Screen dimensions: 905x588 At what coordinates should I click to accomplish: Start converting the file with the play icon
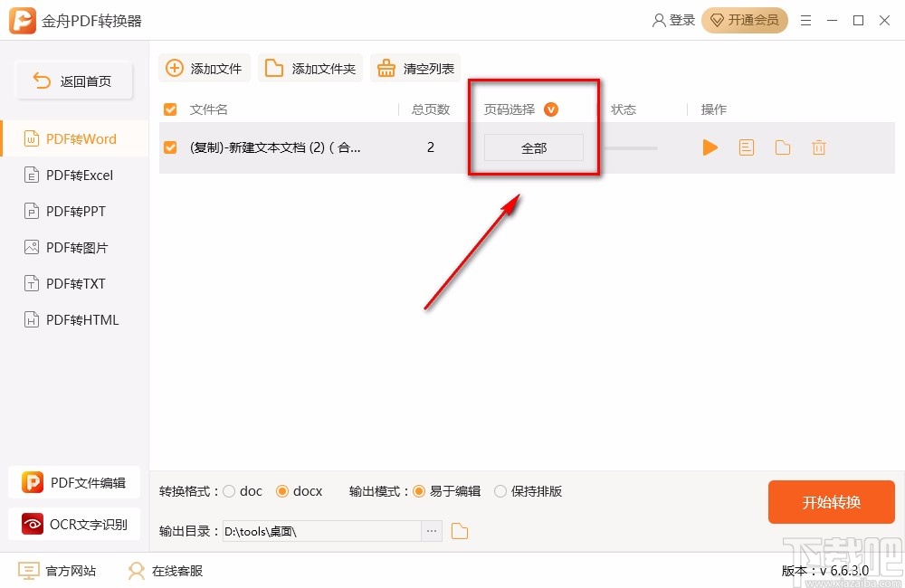[x=710, y=147]
